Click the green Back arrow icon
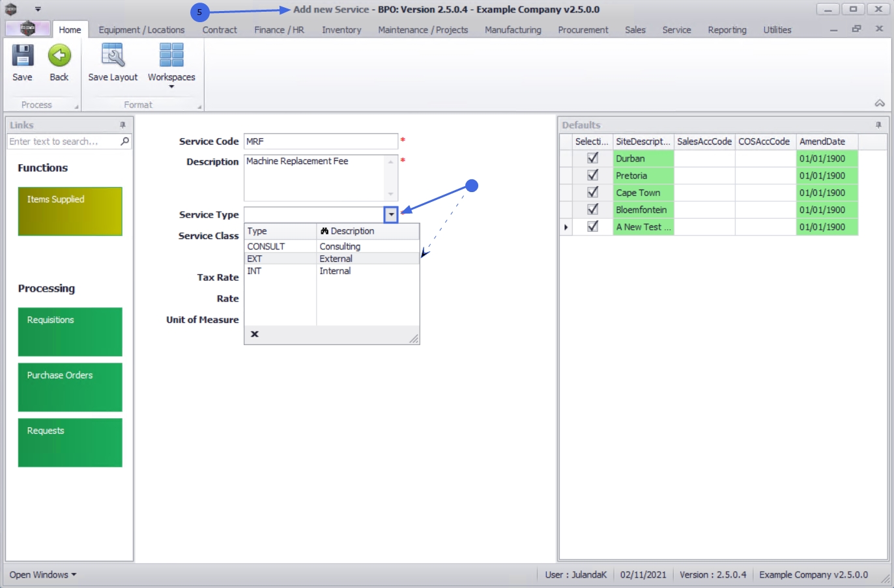The height and width of the screenshot is (588, 894). (59, 56)
